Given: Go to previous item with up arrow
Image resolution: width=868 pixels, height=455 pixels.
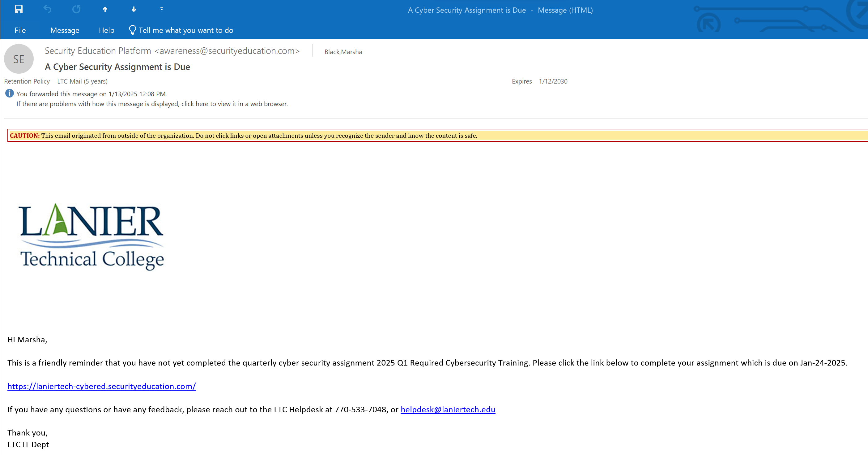Looking at the screenshot, I should click(105, 9).
